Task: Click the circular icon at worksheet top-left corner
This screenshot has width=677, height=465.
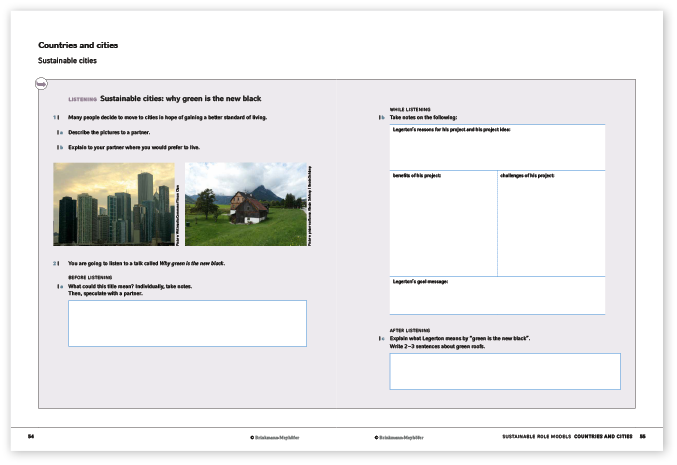Action: point(41,85)
